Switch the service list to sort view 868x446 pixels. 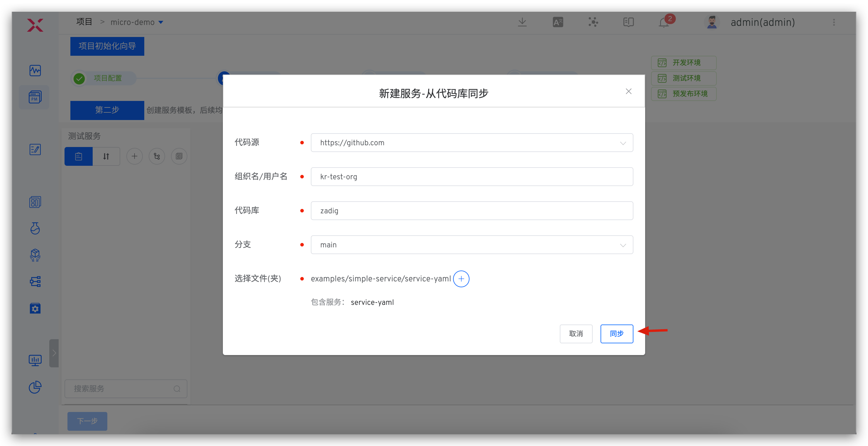[106, 156]
